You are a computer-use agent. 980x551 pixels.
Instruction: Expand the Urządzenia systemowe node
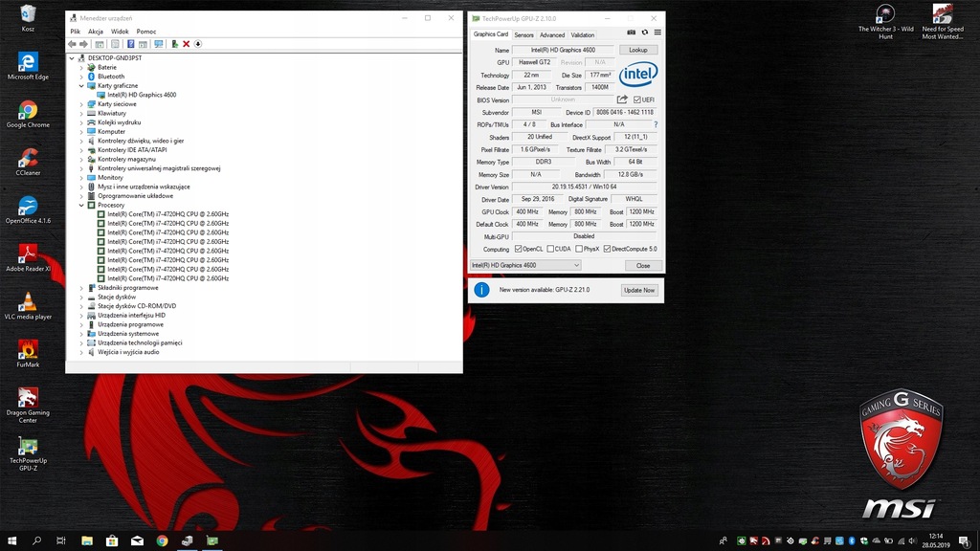pos(81,334)
